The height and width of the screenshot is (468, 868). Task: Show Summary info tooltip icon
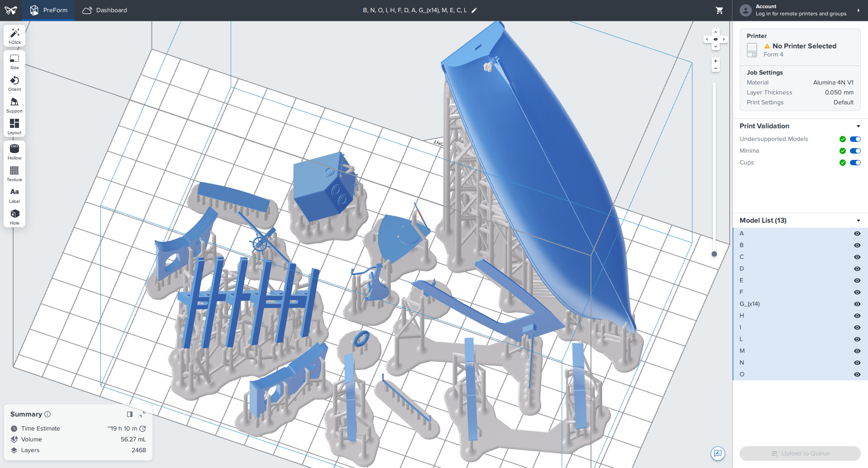pyautogui.click(x=47, y=414)
